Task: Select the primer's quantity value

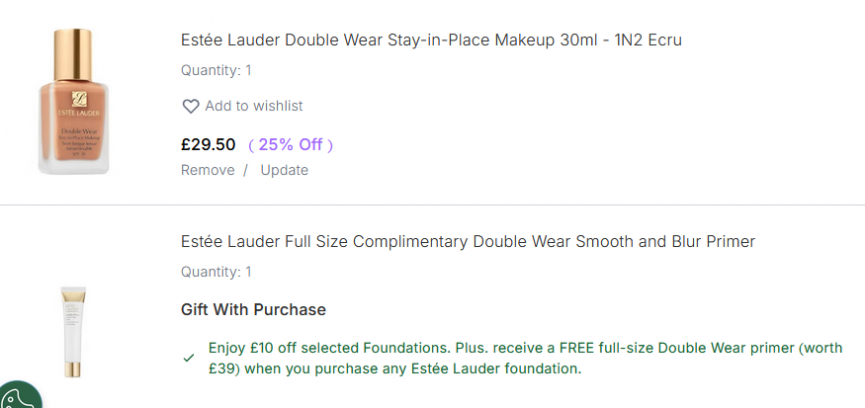Action: 249,271
